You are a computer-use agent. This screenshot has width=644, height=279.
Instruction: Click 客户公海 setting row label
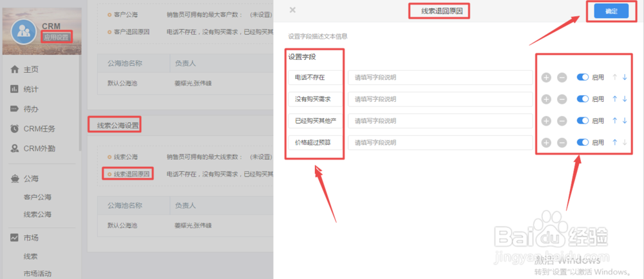coord(126,14)
